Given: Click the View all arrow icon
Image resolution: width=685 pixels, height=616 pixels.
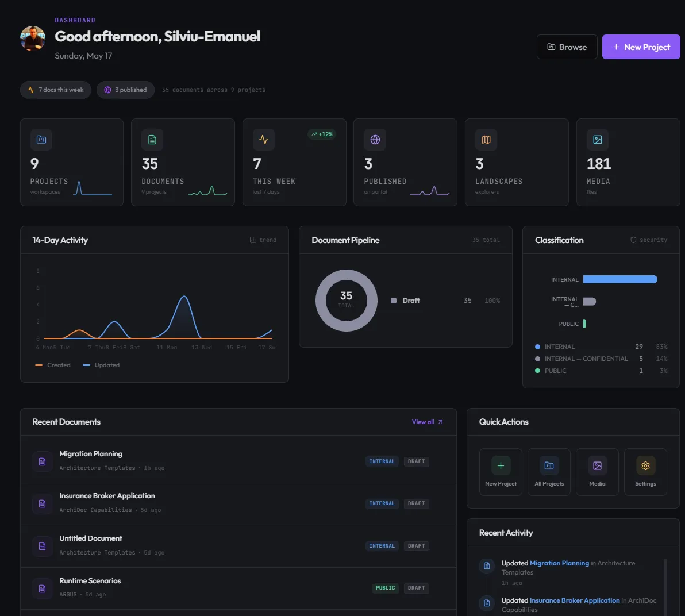Looking at the screenshot, I should (440, 422).
